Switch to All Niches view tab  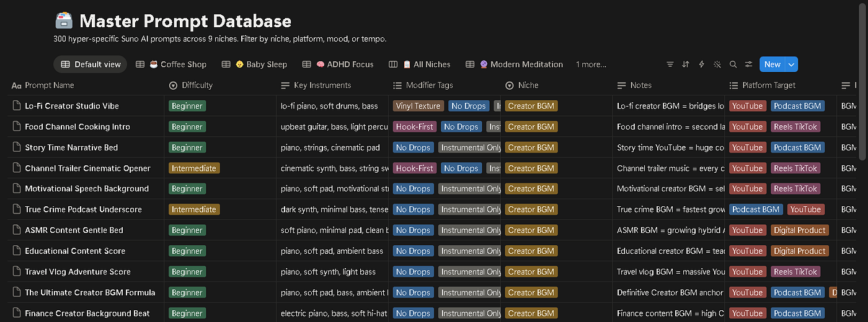[x=420, y=64]
